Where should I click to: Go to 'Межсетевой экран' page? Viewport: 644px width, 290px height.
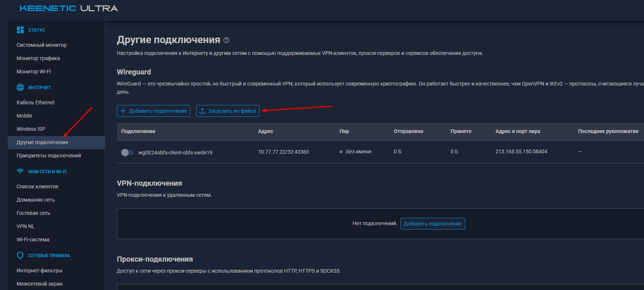[x=39, y=284]
